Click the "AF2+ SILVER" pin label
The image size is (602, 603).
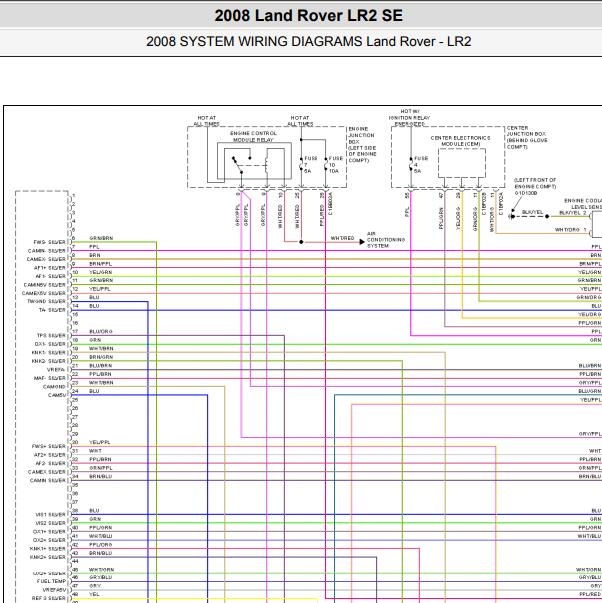pyautogui.click(x=50, y=455)
